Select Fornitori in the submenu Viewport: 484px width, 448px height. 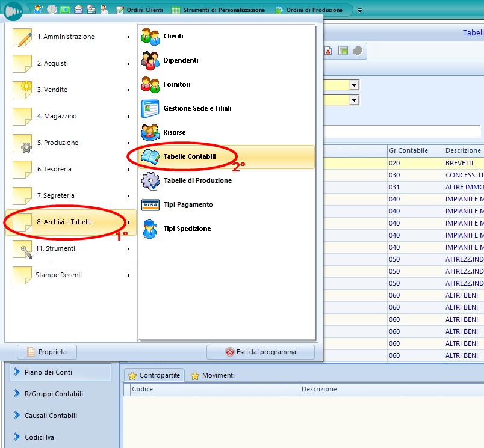176,84
